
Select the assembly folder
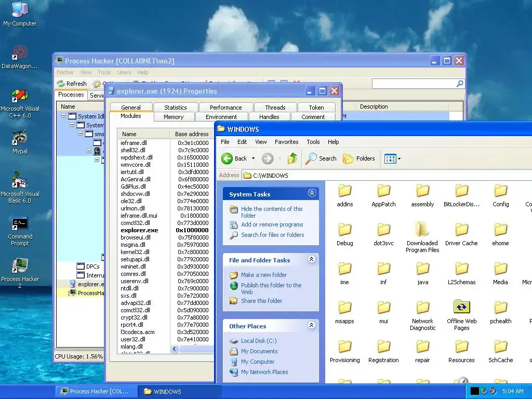[422, 195]
